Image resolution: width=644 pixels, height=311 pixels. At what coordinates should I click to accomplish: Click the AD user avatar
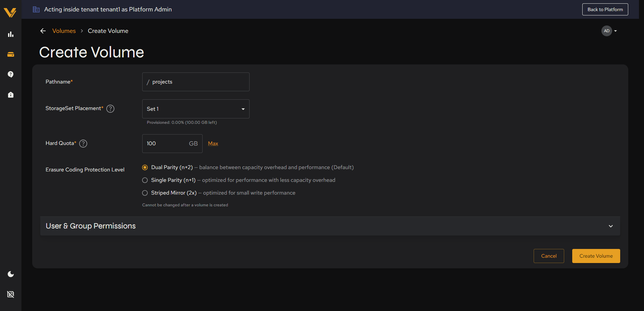click(606, 31)
